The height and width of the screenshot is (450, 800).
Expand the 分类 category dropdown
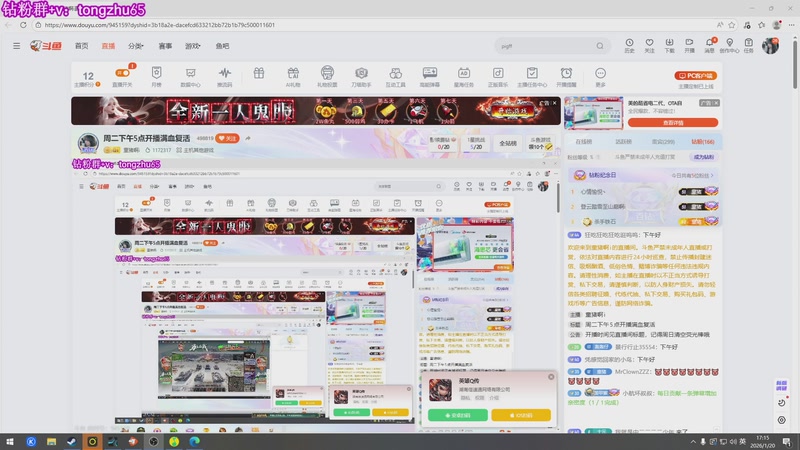pyautogui.click(x=136, y=46)
